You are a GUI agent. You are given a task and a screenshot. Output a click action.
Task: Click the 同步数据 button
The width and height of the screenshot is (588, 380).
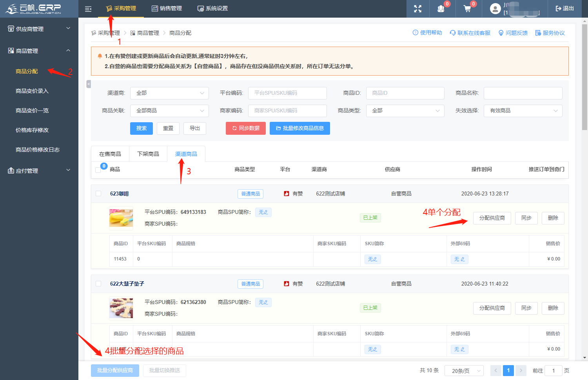point(246,128)
